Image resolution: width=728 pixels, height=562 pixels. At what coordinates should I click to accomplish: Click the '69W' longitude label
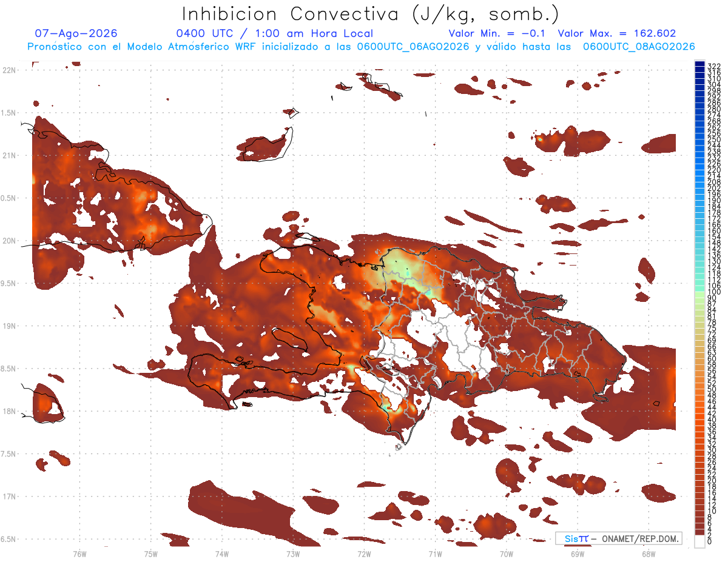577,554
